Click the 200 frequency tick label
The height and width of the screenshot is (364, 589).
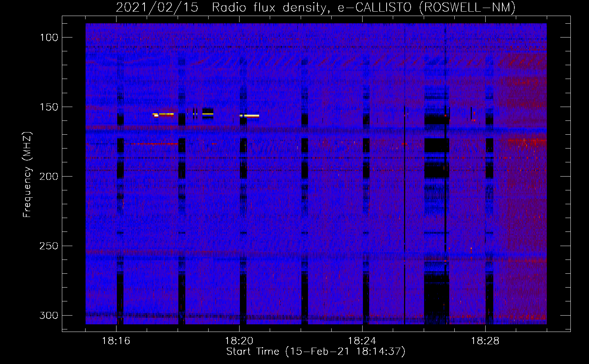48,177
